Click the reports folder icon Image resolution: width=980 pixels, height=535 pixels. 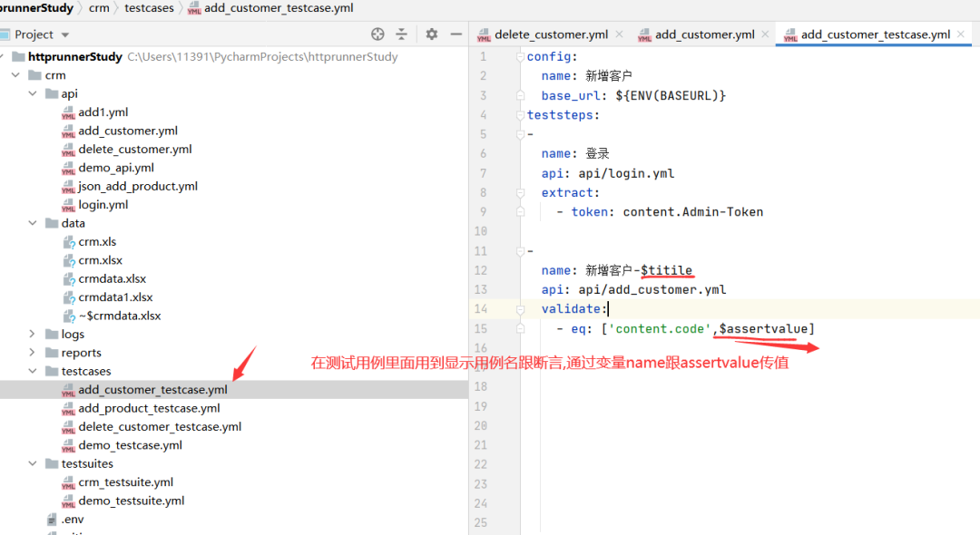tap(52, 353)
